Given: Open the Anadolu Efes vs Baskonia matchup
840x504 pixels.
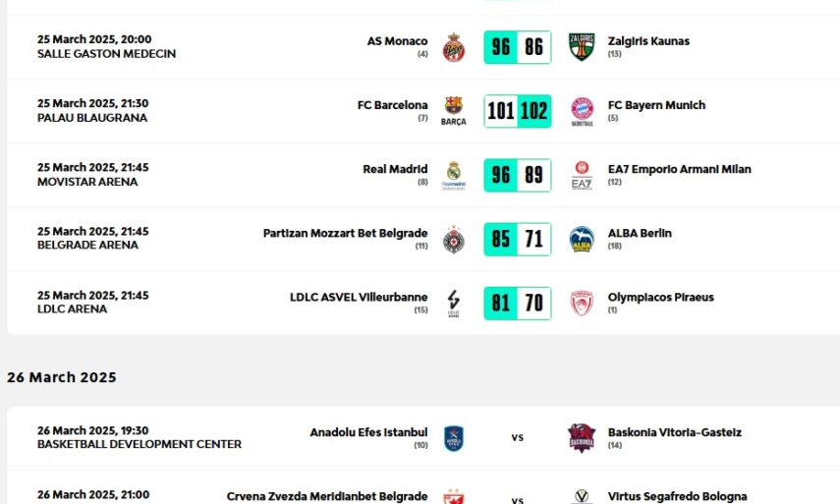Looking at the screenshot, I should coord(517,437).
